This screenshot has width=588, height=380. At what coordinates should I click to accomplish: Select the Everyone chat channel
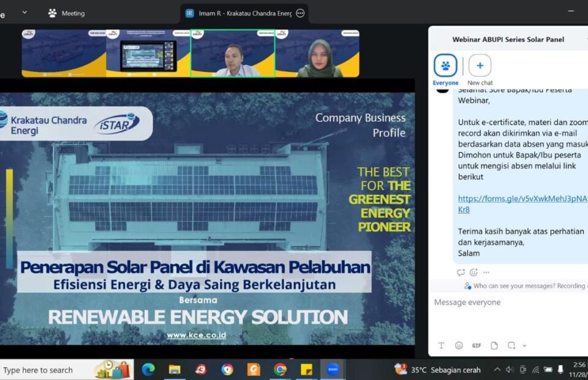tap(445, 70)
